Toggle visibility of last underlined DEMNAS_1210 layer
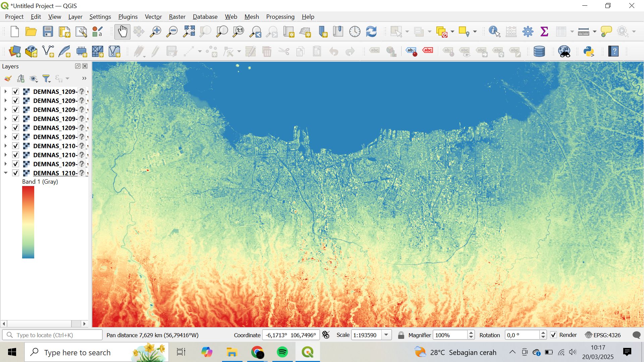 click(15, 173)
